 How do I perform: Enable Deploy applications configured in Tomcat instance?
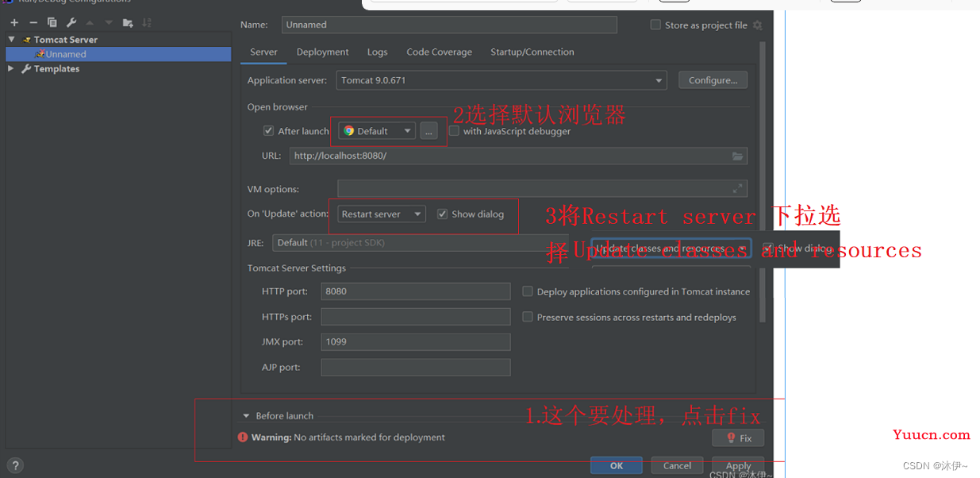(x=527, y=291)
